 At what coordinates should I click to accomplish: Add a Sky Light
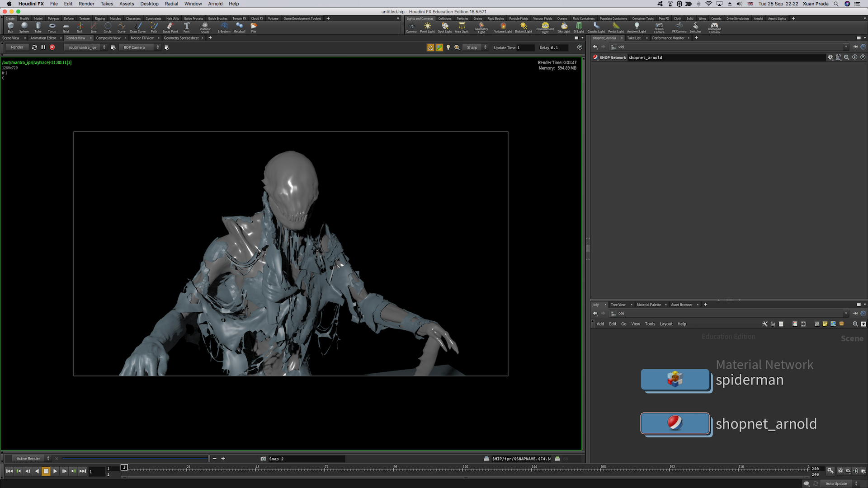[x=564, y=28]
